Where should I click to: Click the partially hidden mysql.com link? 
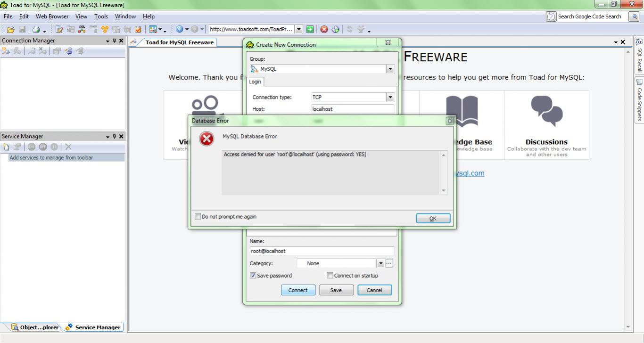pos(470,173)
